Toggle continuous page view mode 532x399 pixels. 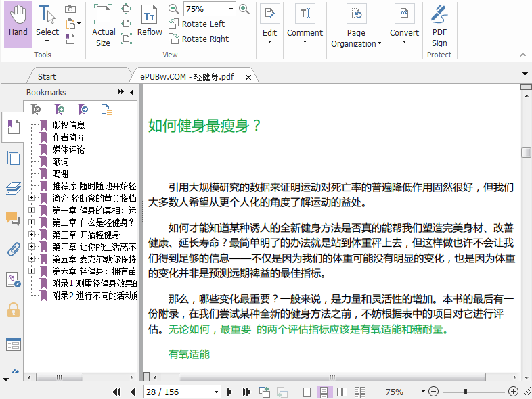click(324, 392)
